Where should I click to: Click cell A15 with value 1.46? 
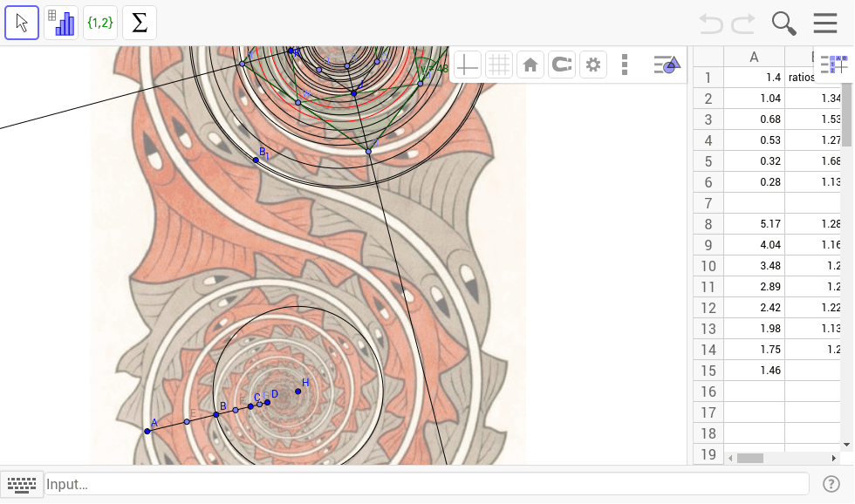(x=754, y=371)
